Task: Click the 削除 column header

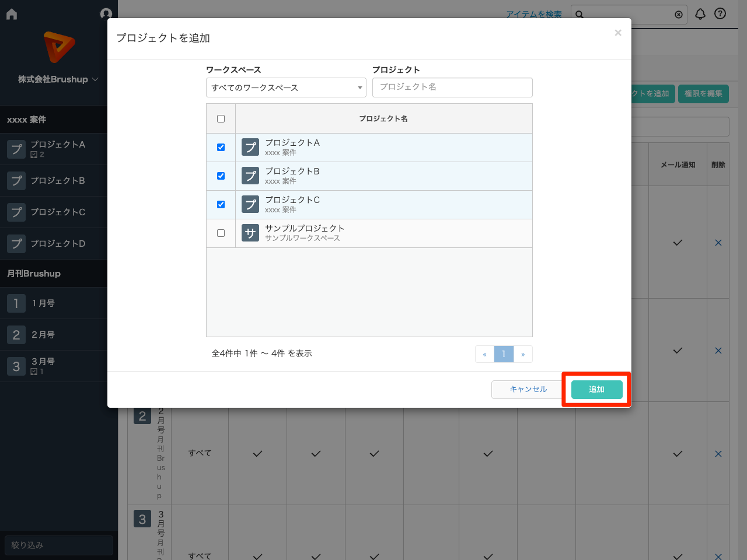Action: (718, 165)
